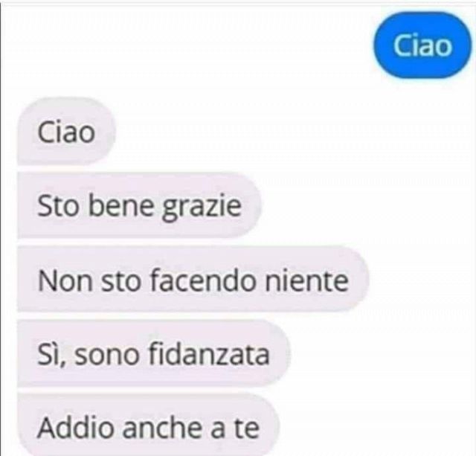Viewport: 476px width, 456px height.
Task: Click the word "Non" starting the third reply
Action: [65, 280]
